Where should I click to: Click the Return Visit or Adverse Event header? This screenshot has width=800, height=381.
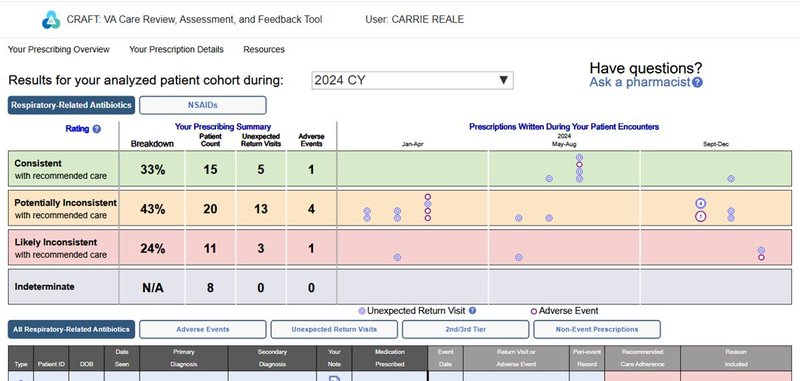pyautogui.click(x=516, y=358)
